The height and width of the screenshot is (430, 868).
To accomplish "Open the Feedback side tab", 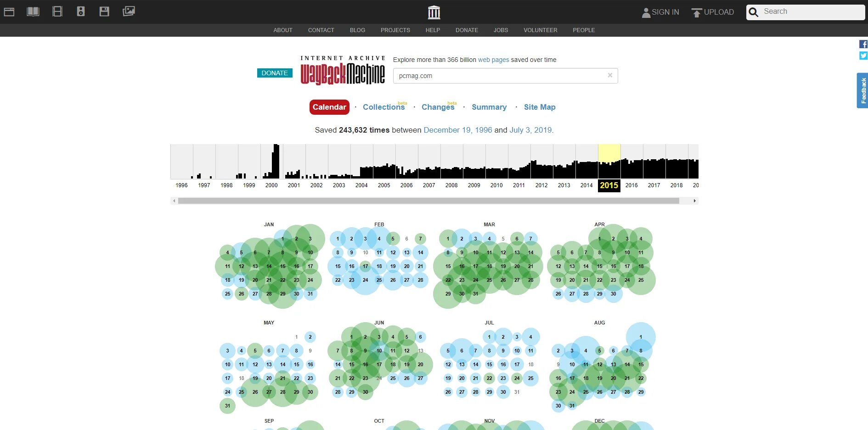I will click(x=862, y=90).
